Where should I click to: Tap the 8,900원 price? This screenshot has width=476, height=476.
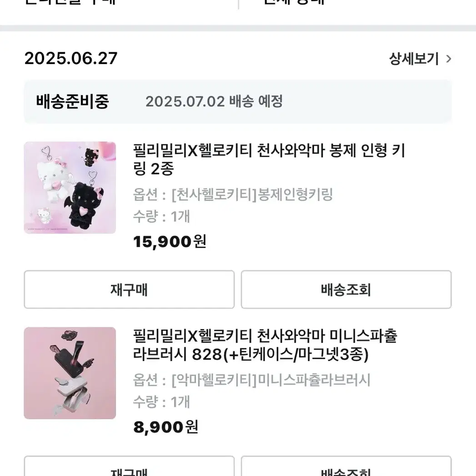(165, 427)
